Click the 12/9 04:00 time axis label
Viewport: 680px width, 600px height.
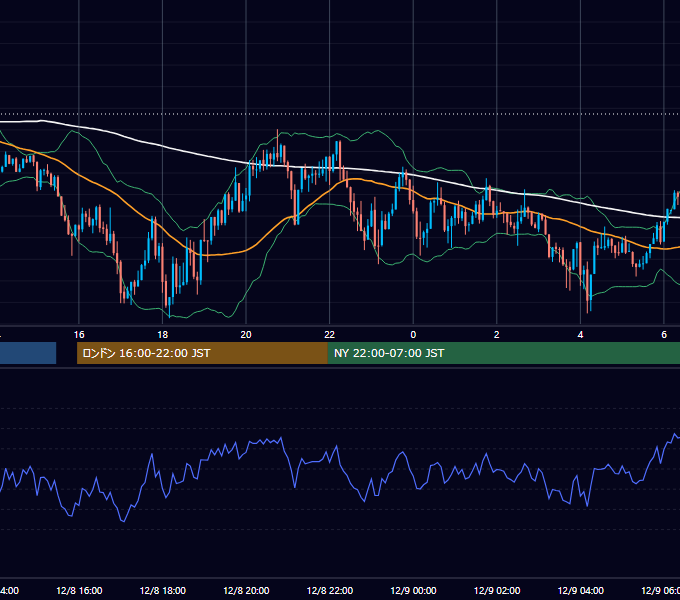[x=580, y=590]
